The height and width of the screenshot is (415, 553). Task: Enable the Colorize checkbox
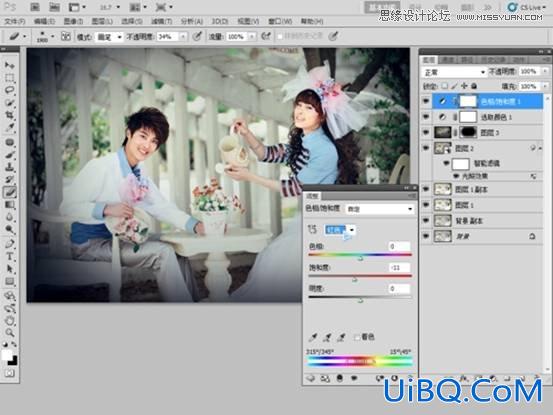click(357, 337)
